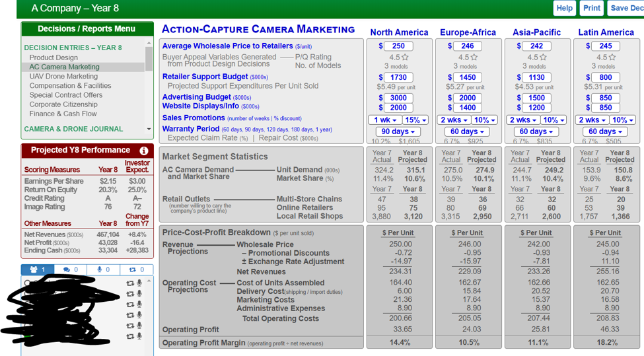Click the decisions menu scroll-down arrow
Viewport: 644px width, 356px height.
click(x=149, y=129)
